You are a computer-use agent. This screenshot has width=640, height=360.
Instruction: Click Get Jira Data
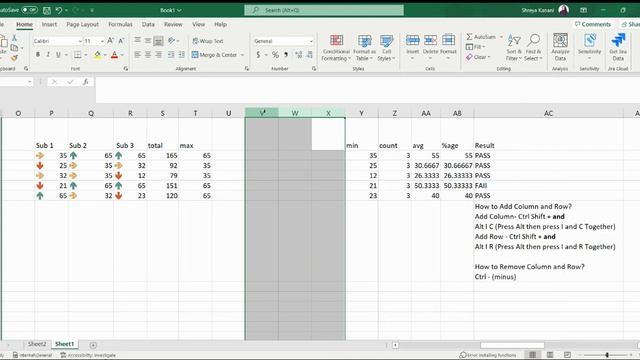[x=618, y=47]
